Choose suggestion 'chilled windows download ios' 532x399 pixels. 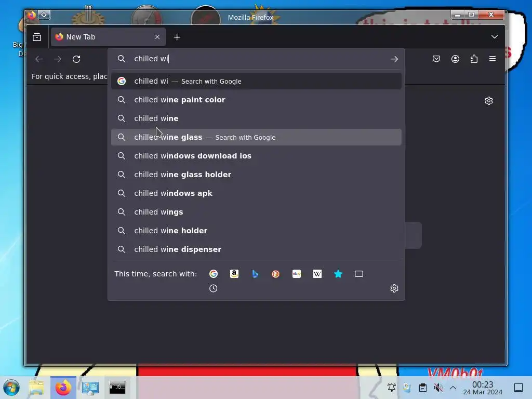click(x=256, y=156)
